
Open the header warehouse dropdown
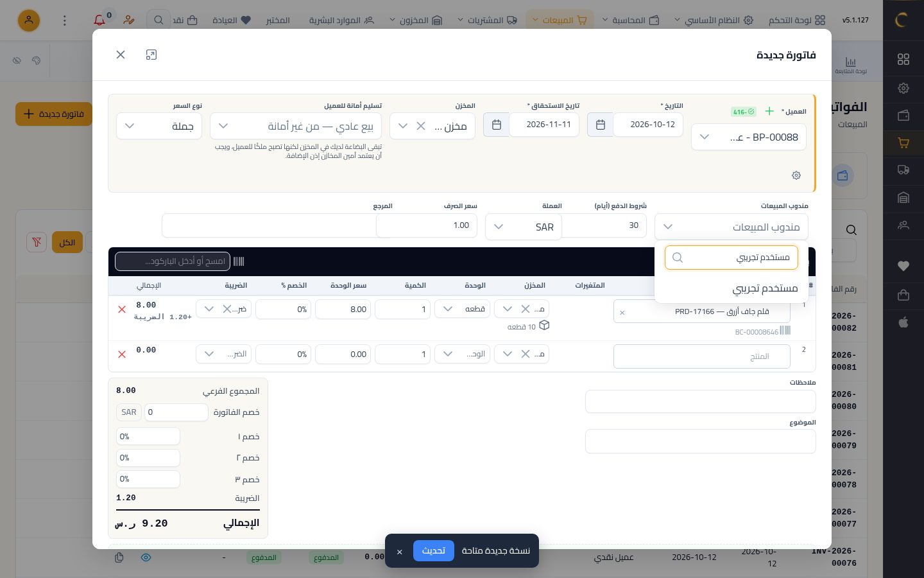click(403, 126)
